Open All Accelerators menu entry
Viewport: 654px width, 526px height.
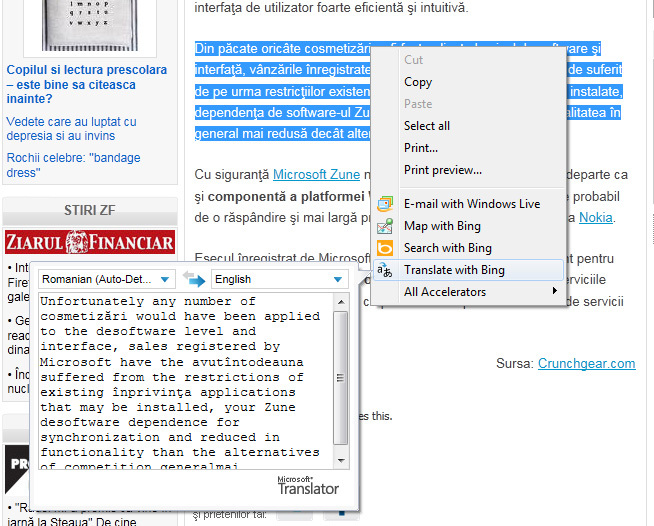(x=469, y=292)
